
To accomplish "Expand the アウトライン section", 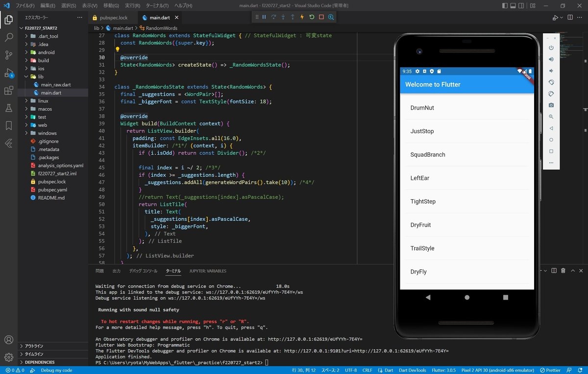I will point(53,346).
